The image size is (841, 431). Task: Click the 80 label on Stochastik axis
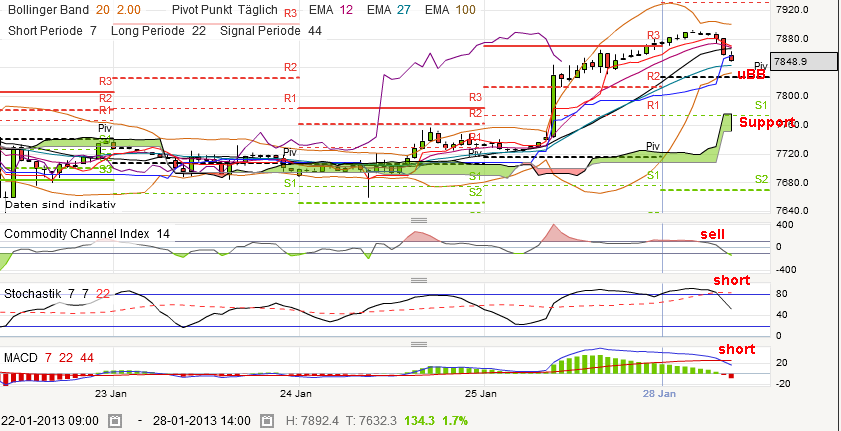(x=781, y=294)
